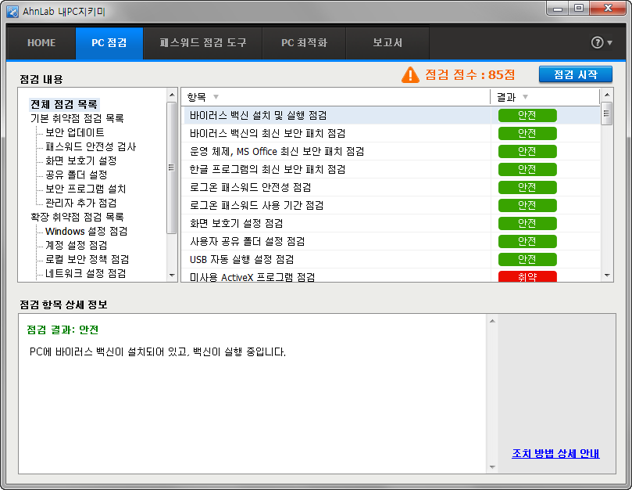Switch to the HOME tab
632x490 pixels.
41,43
